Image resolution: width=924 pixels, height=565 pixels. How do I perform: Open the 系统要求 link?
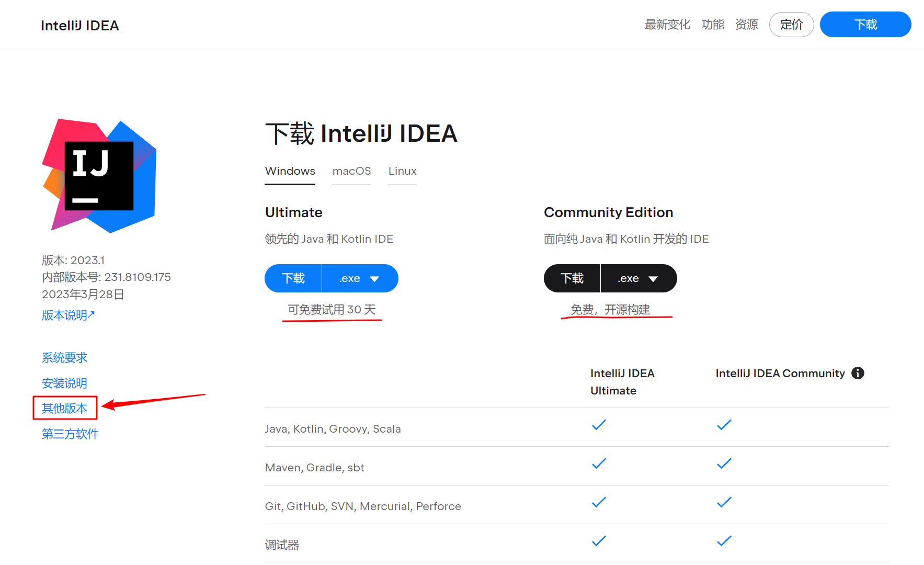click(64, 358)
